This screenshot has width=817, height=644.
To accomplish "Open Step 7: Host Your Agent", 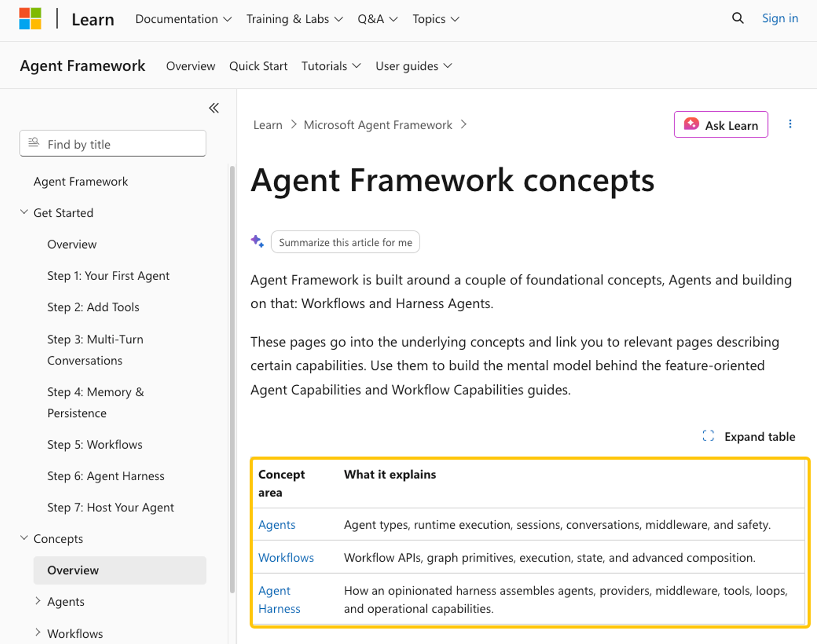I will pyautogui.click(x=110, y=507).
